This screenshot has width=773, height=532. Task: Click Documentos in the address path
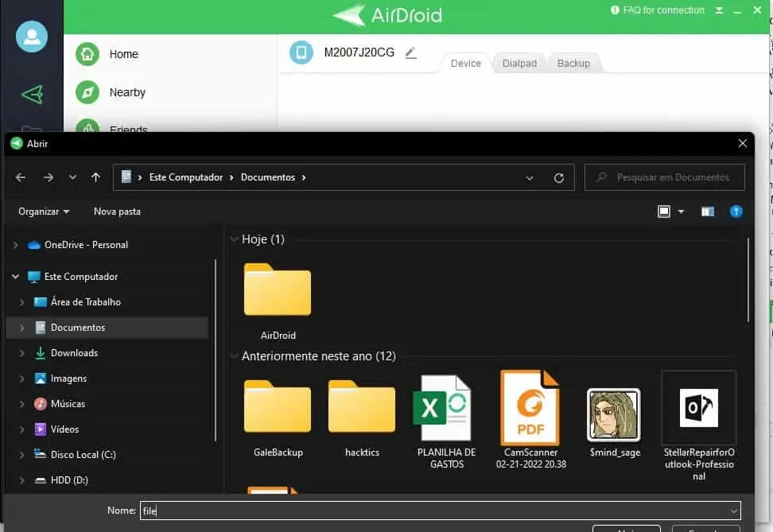(268, 177)
